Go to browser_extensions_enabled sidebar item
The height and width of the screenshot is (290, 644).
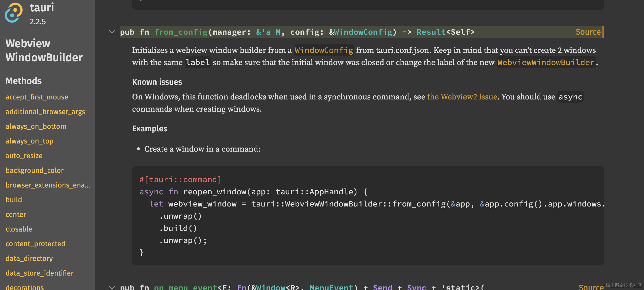pyautogui.click(x=48, y=185)
